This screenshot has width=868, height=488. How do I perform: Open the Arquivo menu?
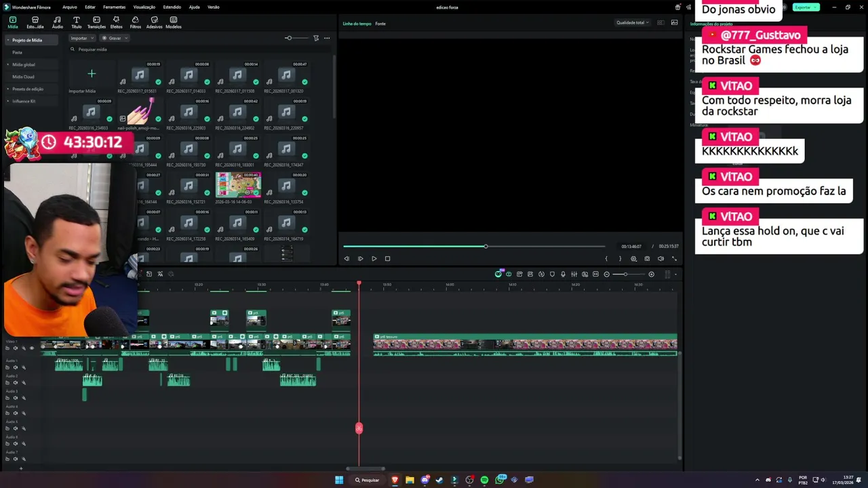(70, 7)
